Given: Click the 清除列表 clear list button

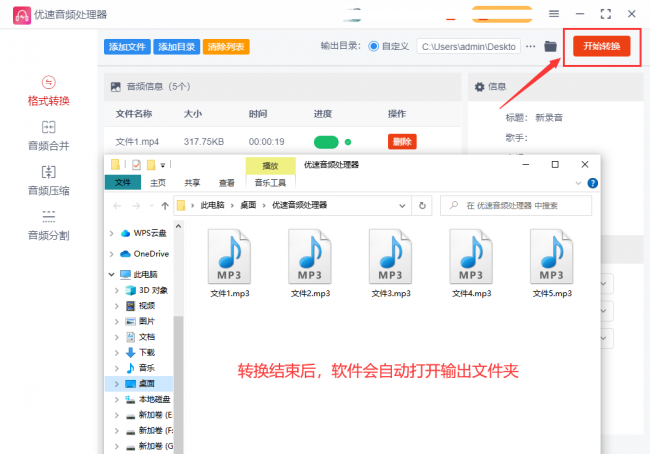Looking at the screenshot, I should (x=226, y=47).
